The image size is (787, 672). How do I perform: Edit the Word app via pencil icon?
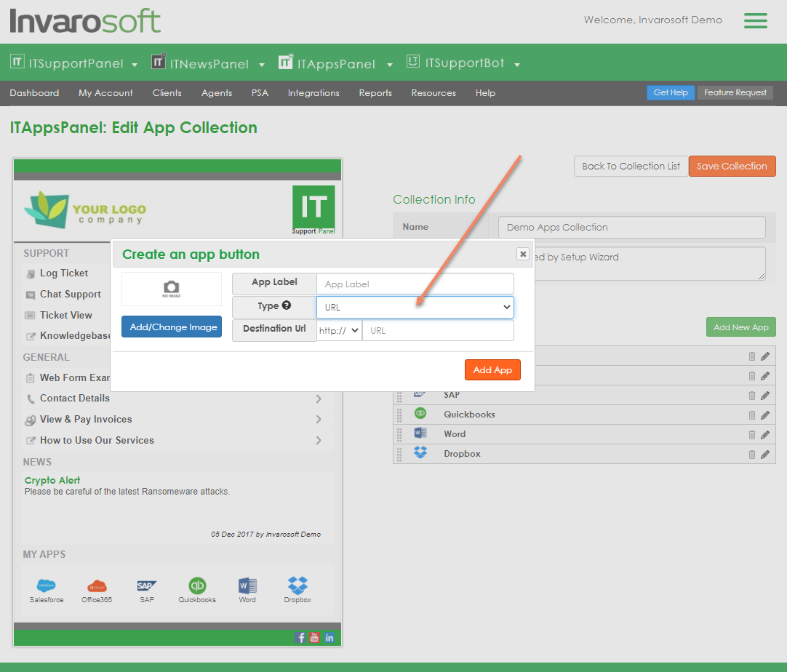pyautogui.click(x=765, y=435)
